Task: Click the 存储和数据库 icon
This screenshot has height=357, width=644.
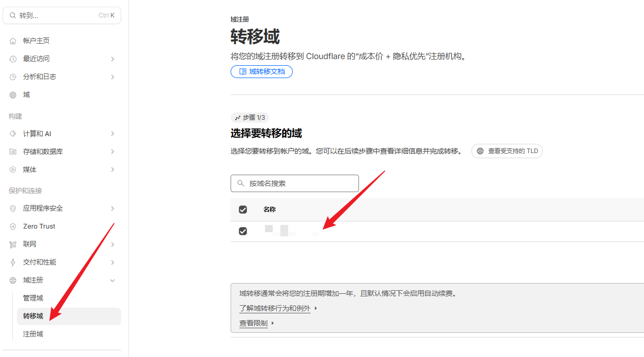Action: click(13, 152)
